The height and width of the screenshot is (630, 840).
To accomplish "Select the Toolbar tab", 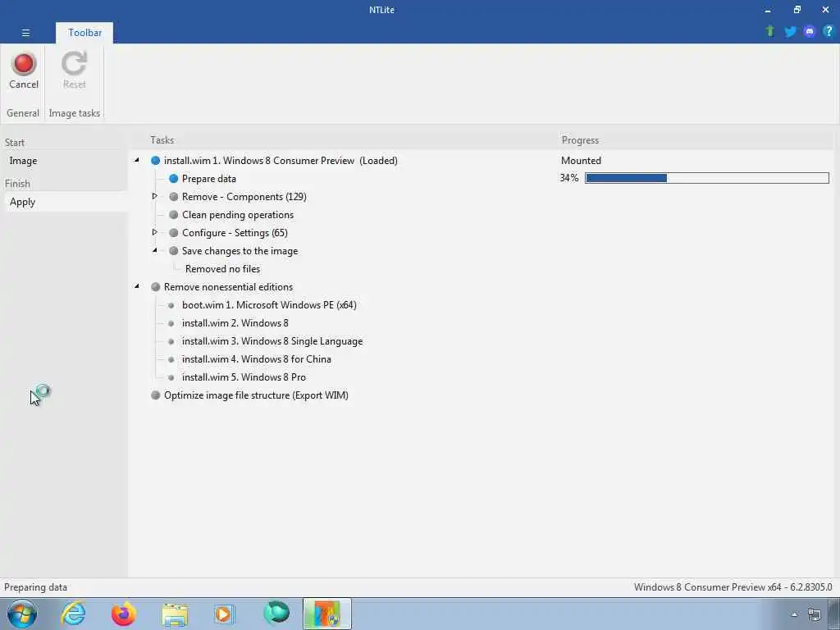I will click(84, 33).
